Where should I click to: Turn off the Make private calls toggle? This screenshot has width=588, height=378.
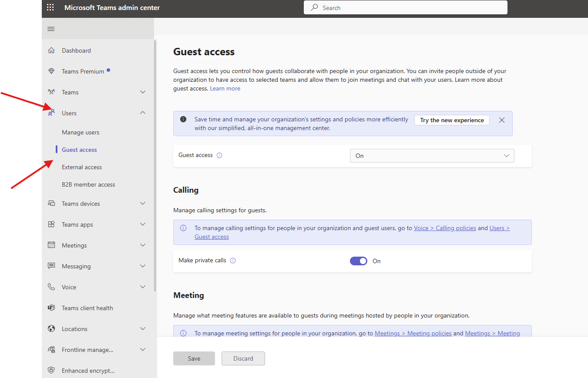click(358, 261)
